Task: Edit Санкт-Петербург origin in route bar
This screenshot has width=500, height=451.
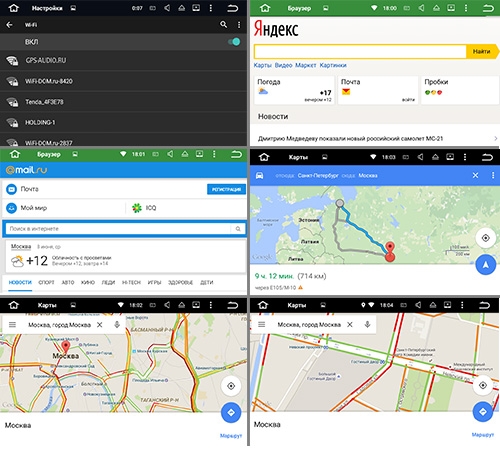Action: (318, 175)
